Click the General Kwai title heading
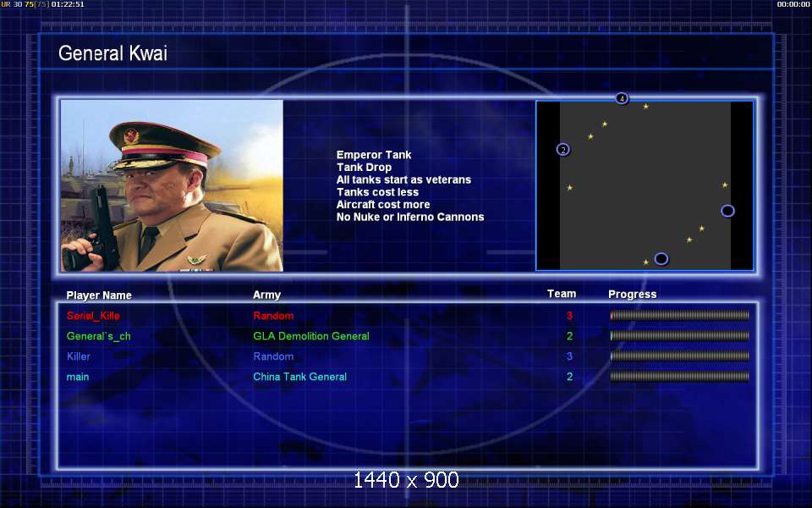 (x=112, y=52)
